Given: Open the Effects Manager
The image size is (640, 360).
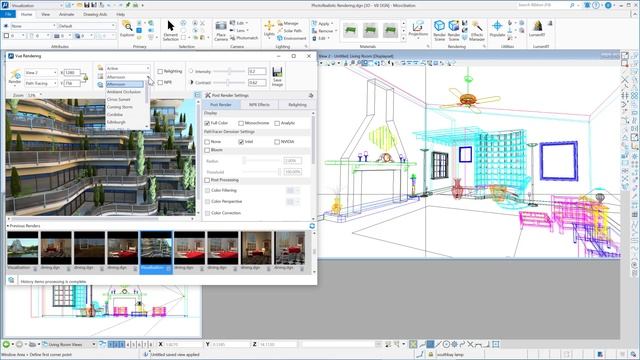Looking at the screenshot, I should (477, 31).
